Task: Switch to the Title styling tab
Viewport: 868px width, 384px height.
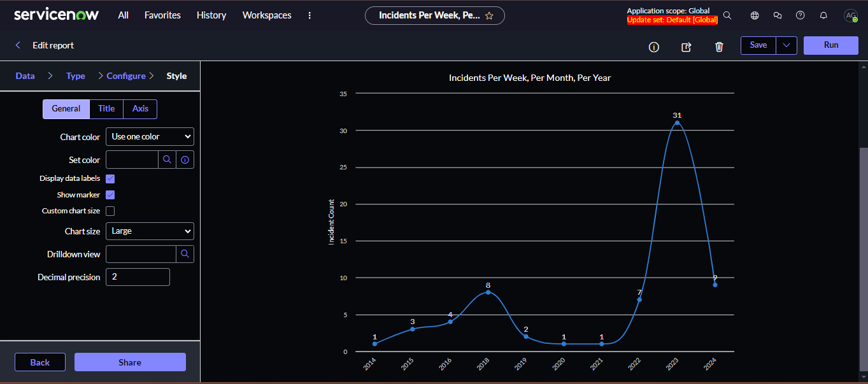Action: tap(106, 109)
